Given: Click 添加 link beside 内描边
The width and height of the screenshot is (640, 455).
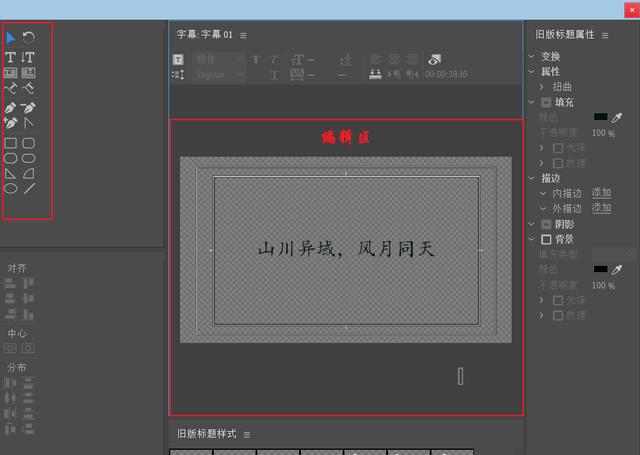Looking at the screenshot, I should 601,193.
